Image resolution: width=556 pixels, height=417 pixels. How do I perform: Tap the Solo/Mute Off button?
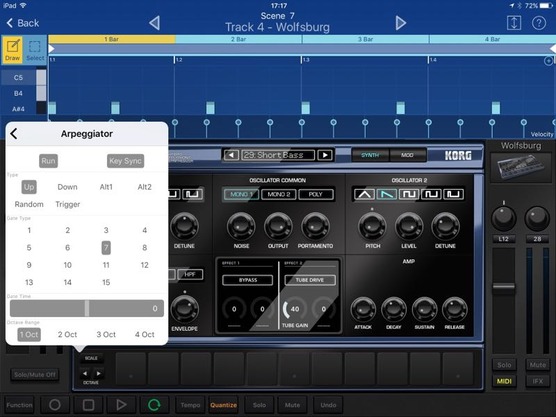coord(35,374)
